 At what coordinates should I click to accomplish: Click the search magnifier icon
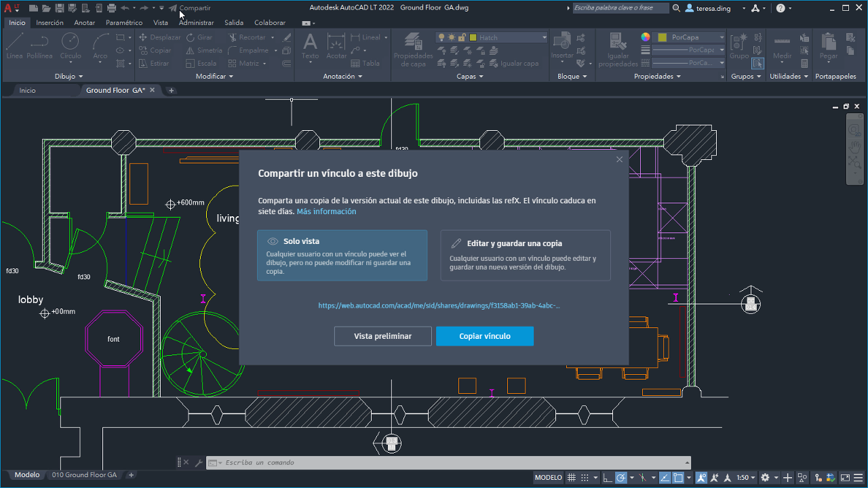(x=676, y=8)
